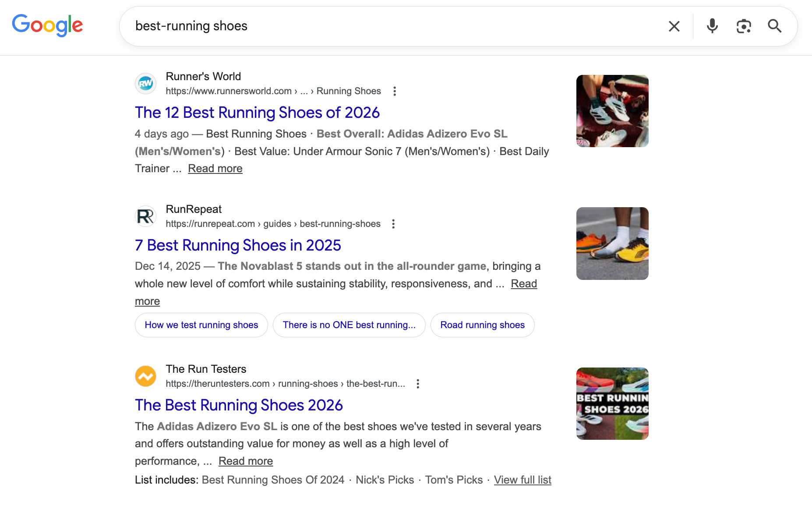Click The Run Testers site favicon

coord(145,376)
